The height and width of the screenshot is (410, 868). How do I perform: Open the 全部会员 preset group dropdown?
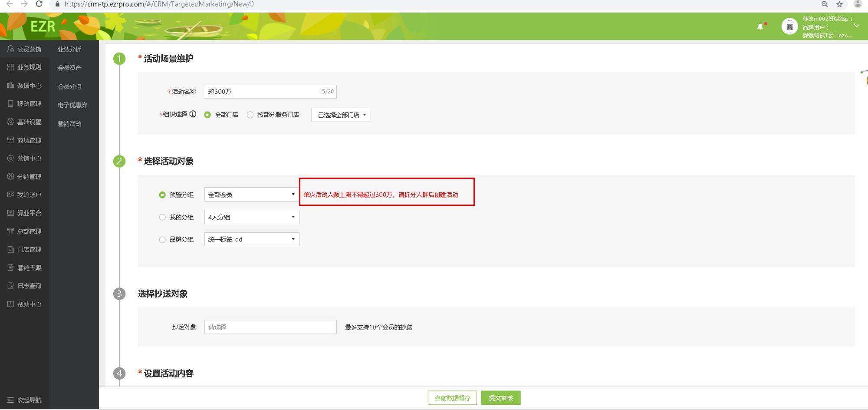252,195
